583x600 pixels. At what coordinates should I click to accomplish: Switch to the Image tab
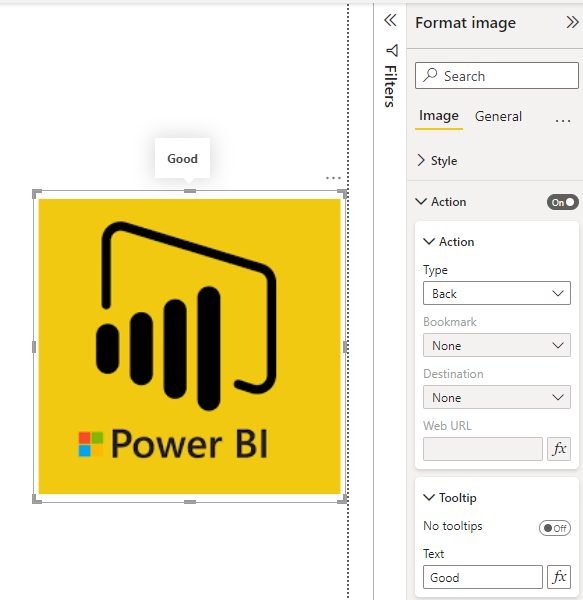coord(439,116)
